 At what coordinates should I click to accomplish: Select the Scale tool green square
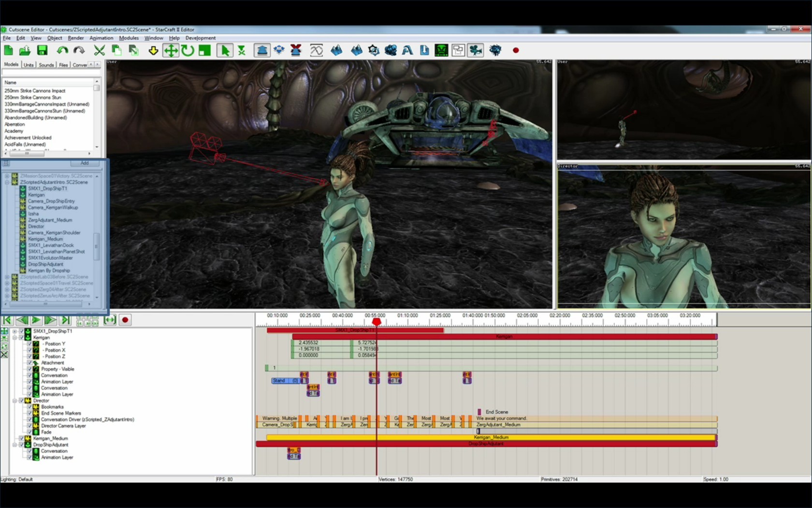[205, 50]
